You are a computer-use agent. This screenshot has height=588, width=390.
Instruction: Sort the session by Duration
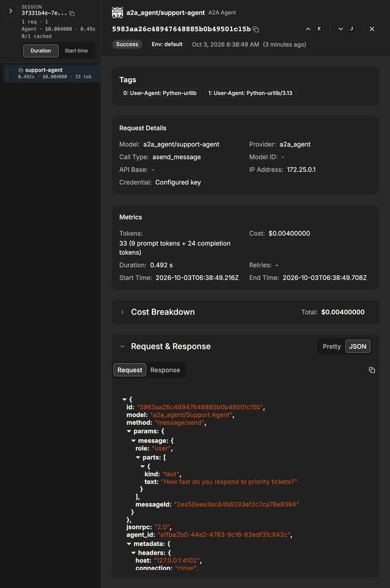[x=40, y=51]
